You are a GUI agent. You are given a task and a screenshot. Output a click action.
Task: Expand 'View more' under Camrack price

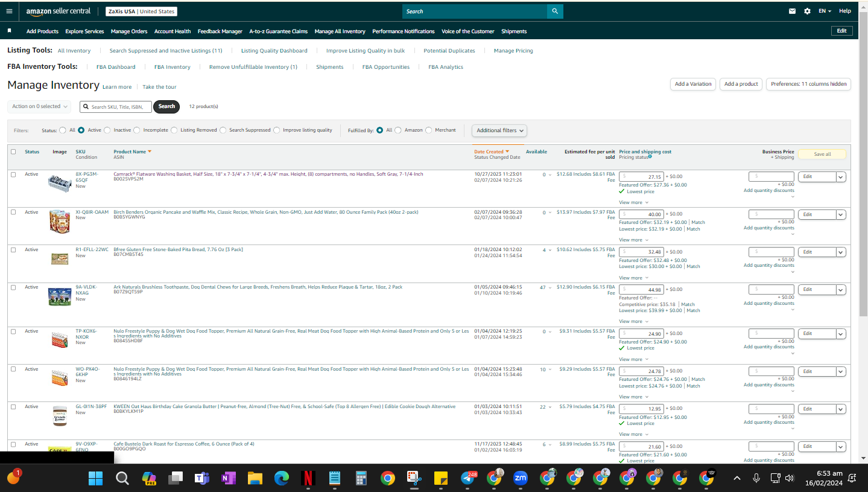[634, 202]
